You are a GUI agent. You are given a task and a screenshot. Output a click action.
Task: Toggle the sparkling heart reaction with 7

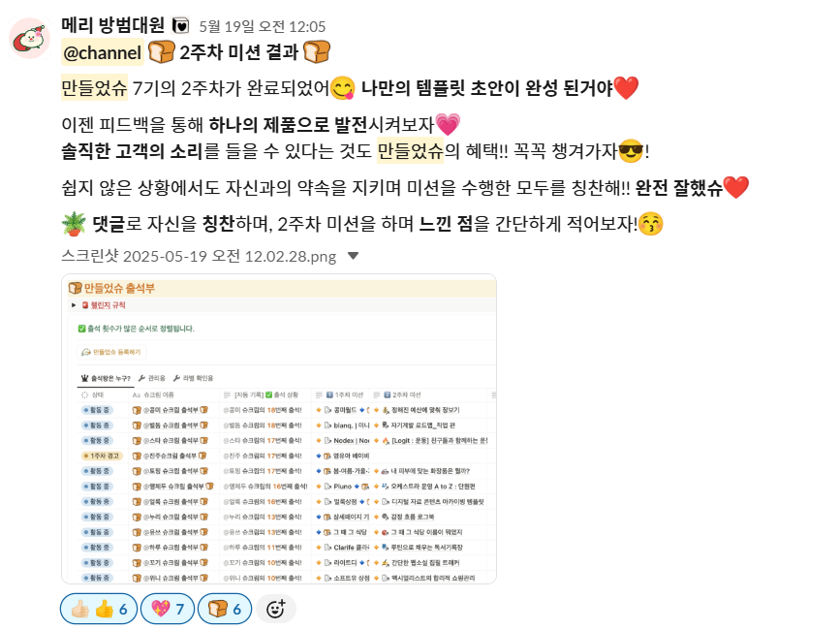coord(168,609)
